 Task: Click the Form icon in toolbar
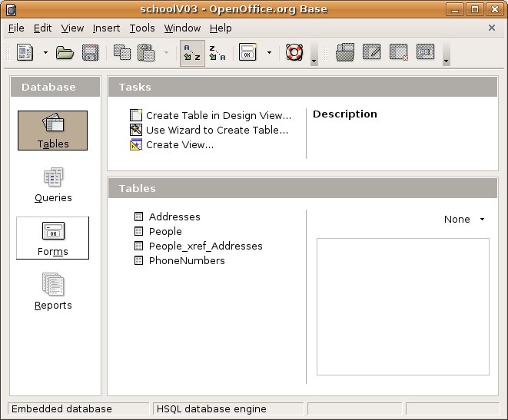247,52
